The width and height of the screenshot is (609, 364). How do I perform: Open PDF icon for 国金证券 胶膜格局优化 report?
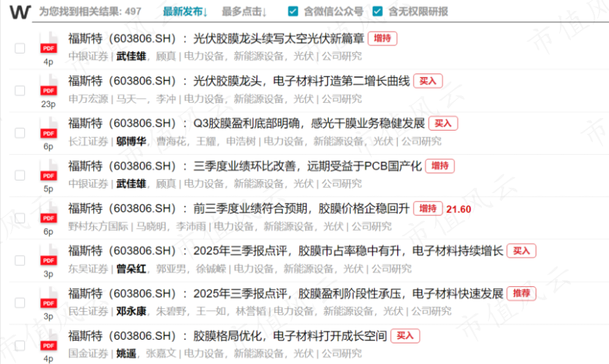[x=48, y=343]
